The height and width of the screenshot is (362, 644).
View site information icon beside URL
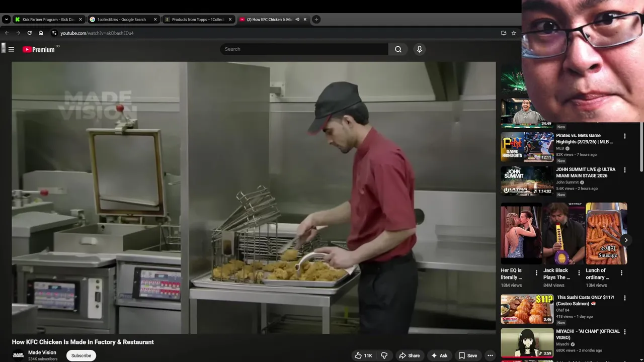tap(54, 33)
